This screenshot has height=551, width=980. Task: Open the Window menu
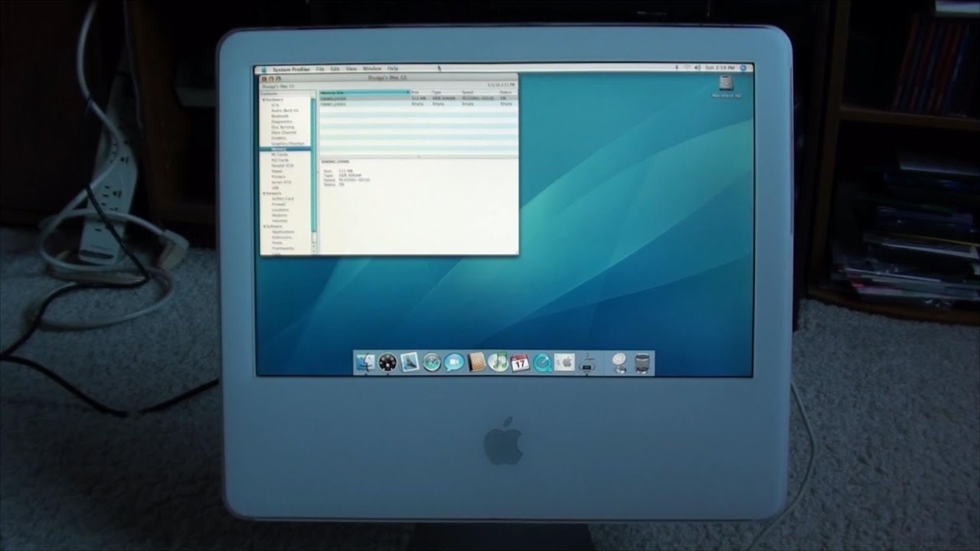tap(372, 69)
